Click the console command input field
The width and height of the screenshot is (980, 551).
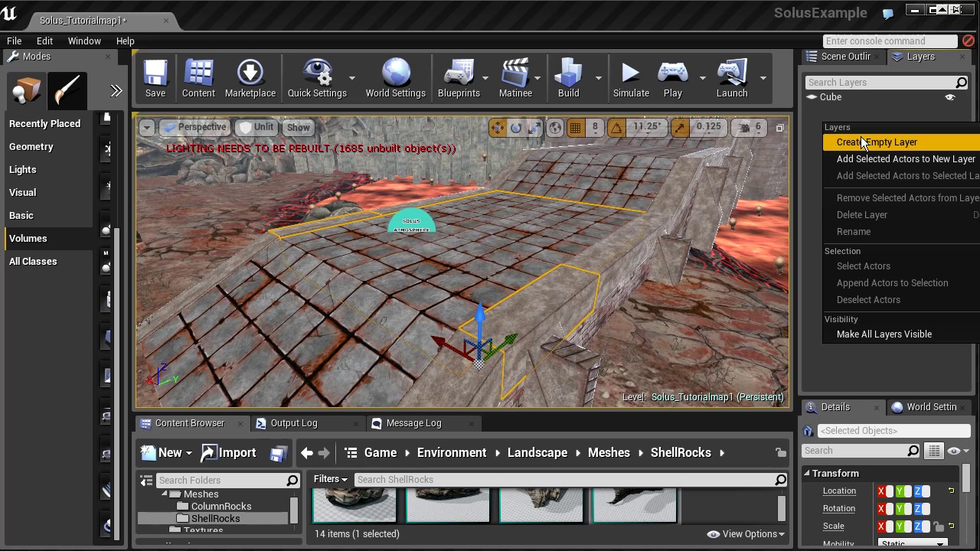pos(890,41)
